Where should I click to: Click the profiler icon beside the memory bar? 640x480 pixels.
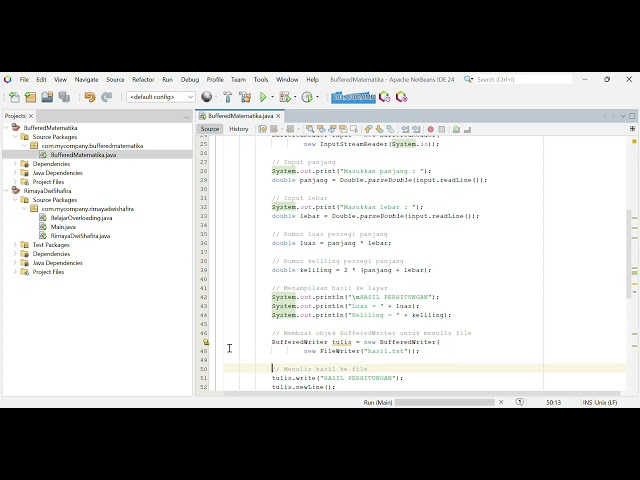tap(384, 97)
